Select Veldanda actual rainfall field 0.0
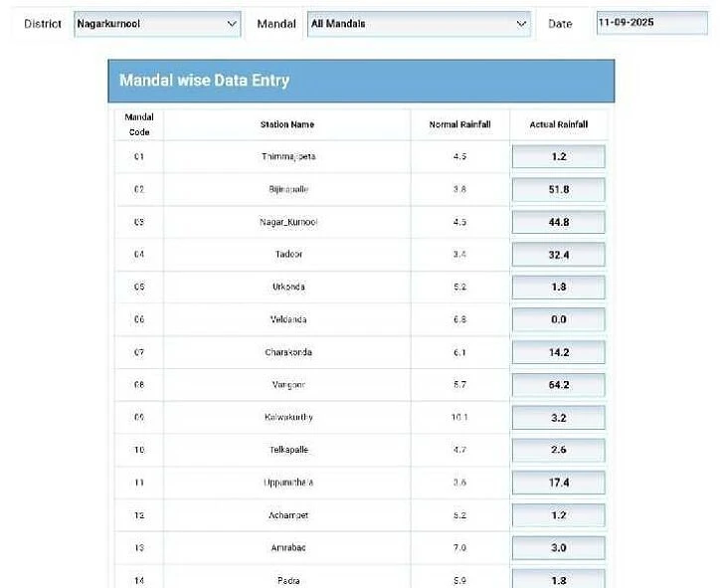This screenshot has width=726, height=588. [558, 320]
